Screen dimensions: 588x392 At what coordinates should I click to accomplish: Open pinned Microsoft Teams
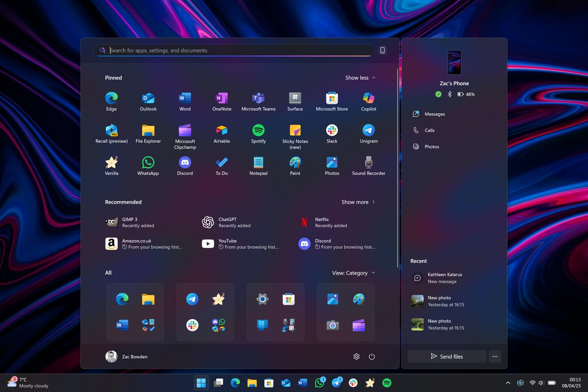pos(258,101)
